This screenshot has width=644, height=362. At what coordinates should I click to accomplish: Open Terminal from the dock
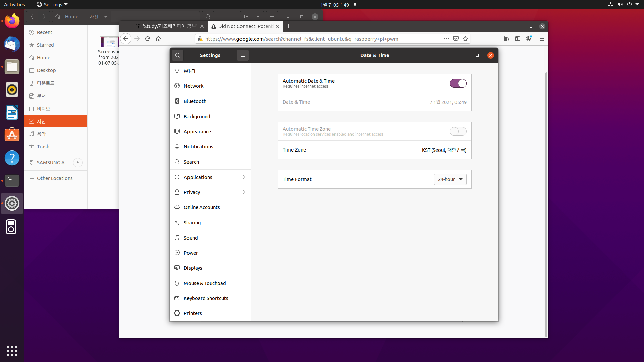click(x=12, y=180)
